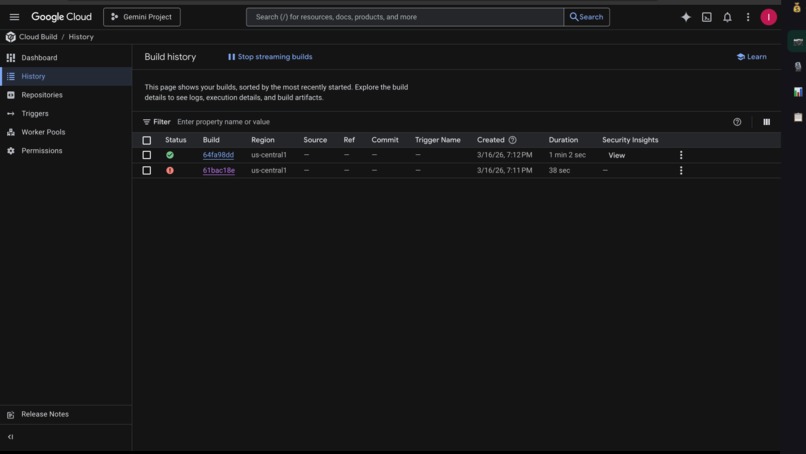Viewport: 806px width, 454px height.
Task: Click the Status column header
Action: coord(176,140)
